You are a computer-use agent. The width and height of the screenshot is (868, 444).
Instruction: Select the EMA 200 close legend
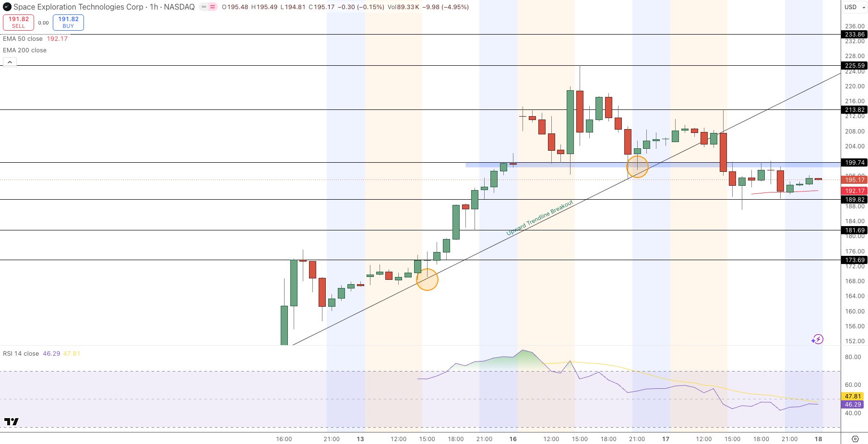(x=24, y=50)
